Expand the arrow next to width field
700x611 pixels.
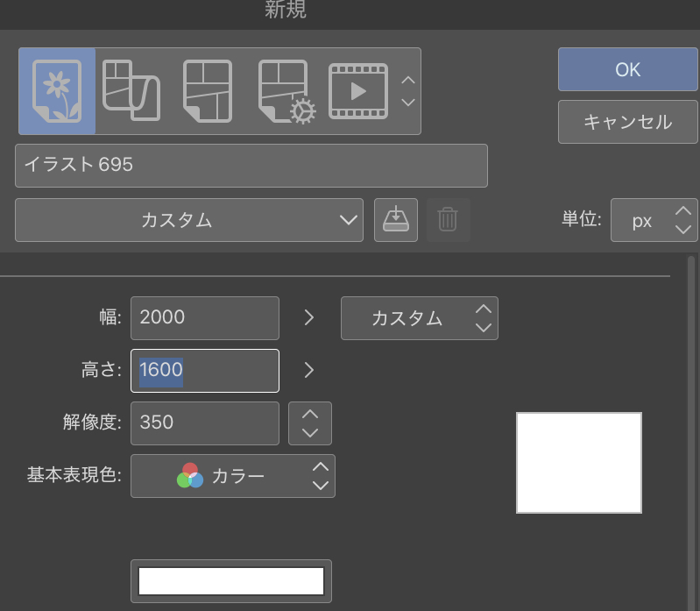click(308, 317)
